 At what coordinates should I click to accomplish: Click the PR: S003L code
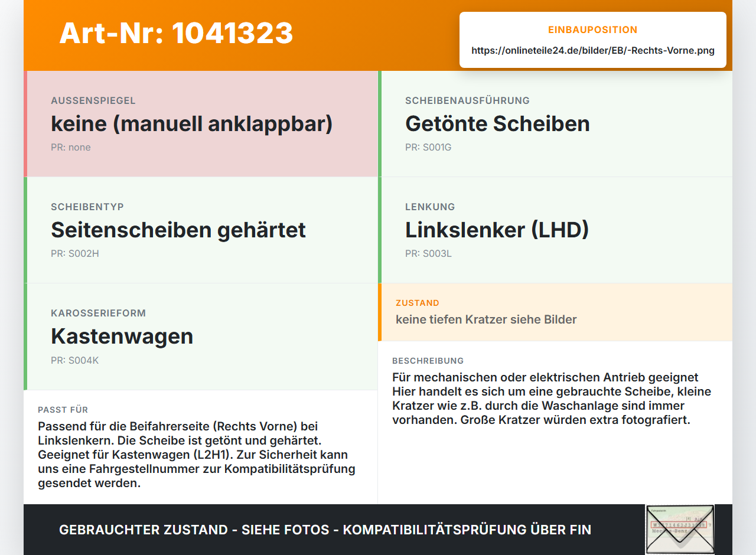pyautogui.click(x=428, y=254)
